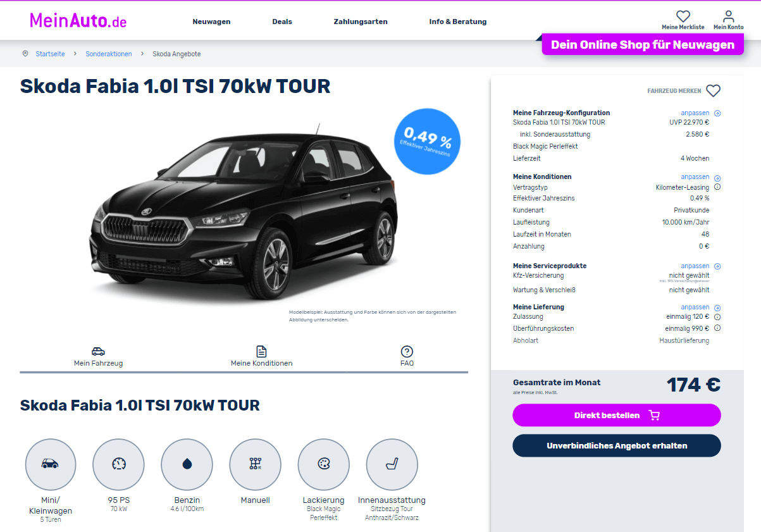Open the Meine Merkliste heart icon

pyautogui.click(x=683, y=16)
